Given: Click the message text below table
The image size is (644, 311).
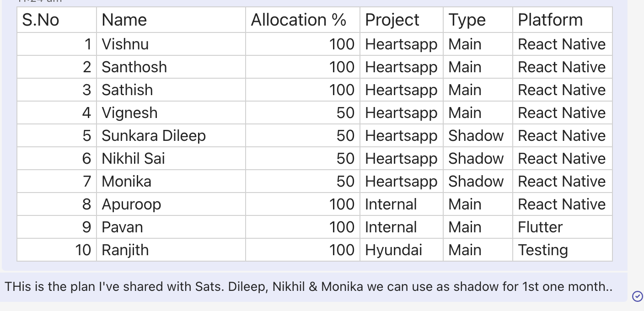Looking at the screenshot, I should coord(308,287).
